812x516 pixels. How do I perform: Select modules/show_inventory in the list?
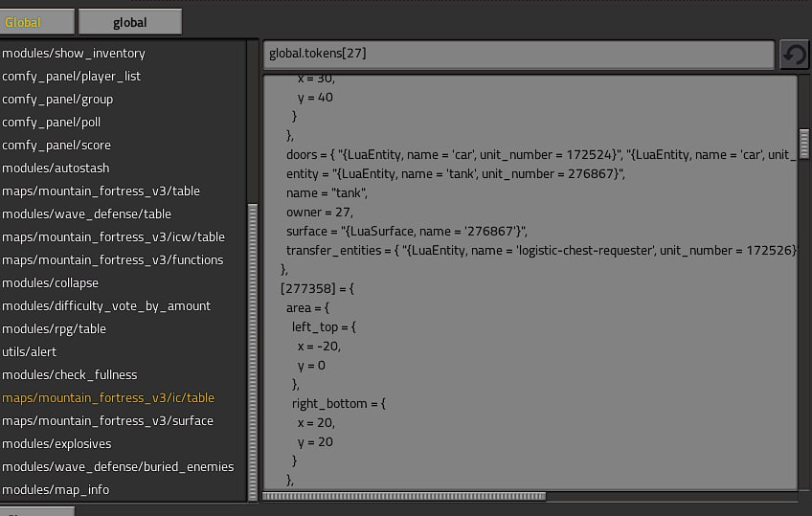pyautogui.click(x=74, y=54)
